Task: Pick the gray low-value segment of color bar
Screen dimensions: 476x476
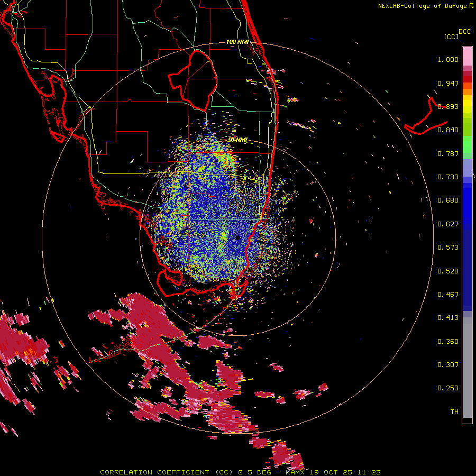Action: 467,368
